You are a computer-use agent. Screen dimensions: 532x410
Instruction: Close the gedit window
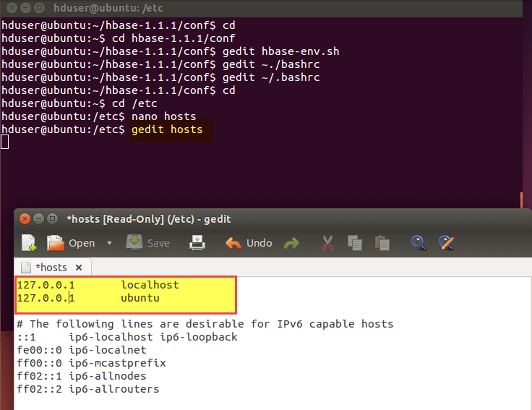(x=25, y=218)
